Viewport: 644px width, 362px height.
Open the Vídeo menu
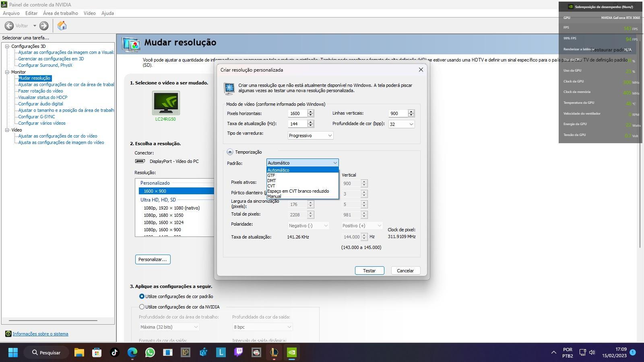[89, 13]
